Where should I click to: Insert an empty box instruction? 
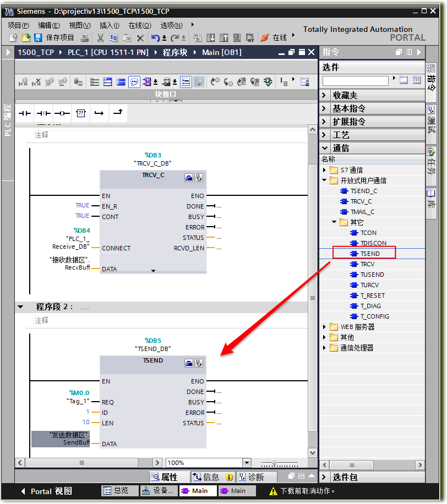81,113
